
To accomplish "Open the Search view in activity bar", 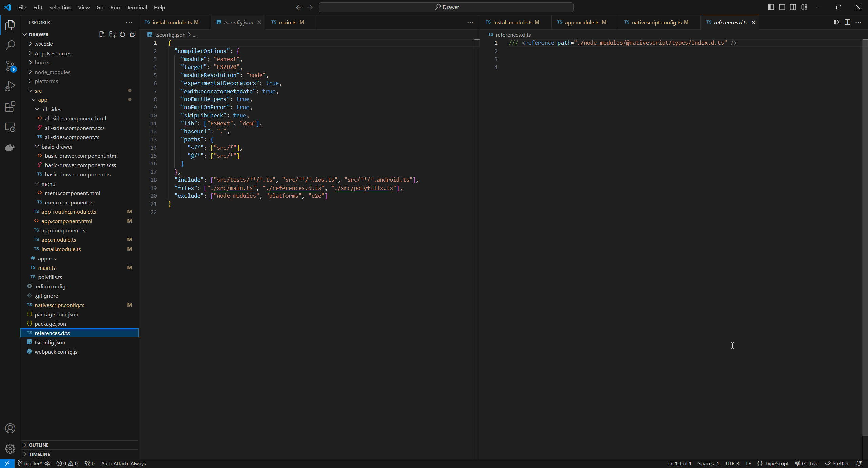I will 10,45.
